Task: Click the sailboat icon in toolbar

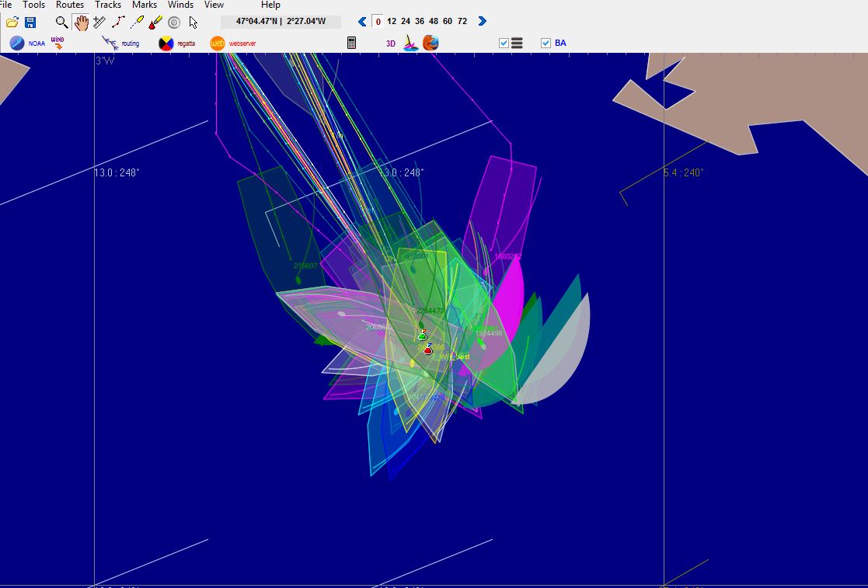Action: pyautogui.click(x=411, y=43)
